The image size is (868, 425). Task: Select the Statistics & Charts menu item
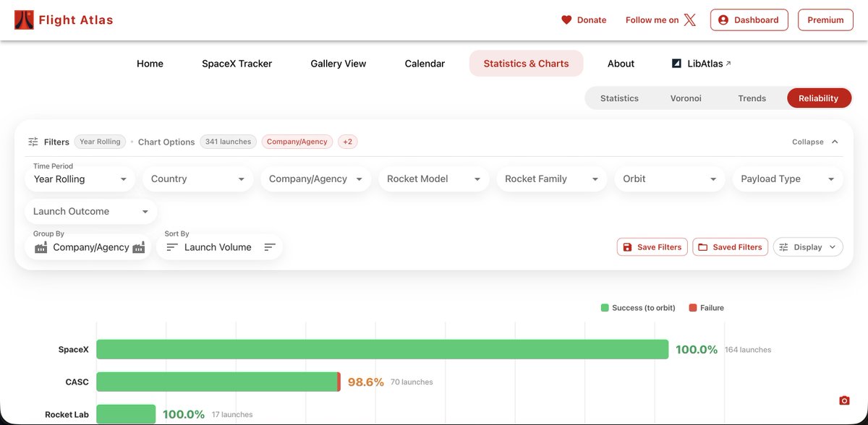click(x=527, y=64)
